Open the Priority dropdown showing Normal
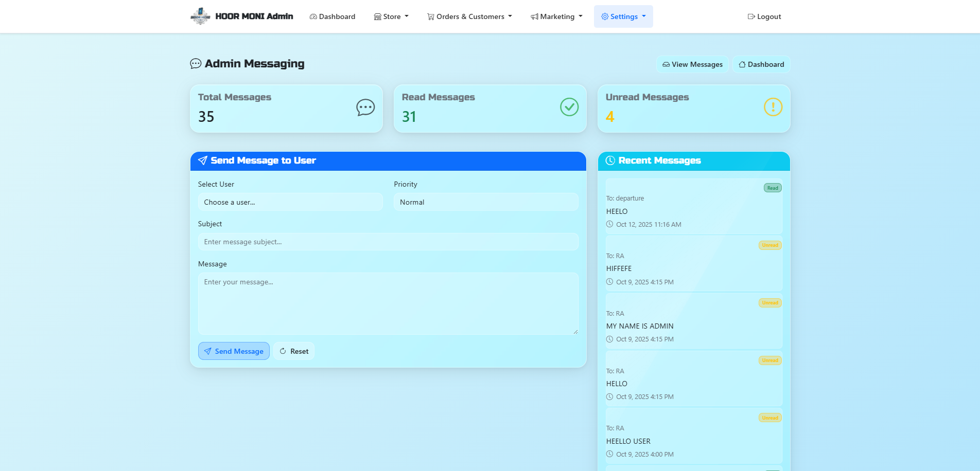The width and height of the screenshot is (980, 471). click(x=486, y=202)
